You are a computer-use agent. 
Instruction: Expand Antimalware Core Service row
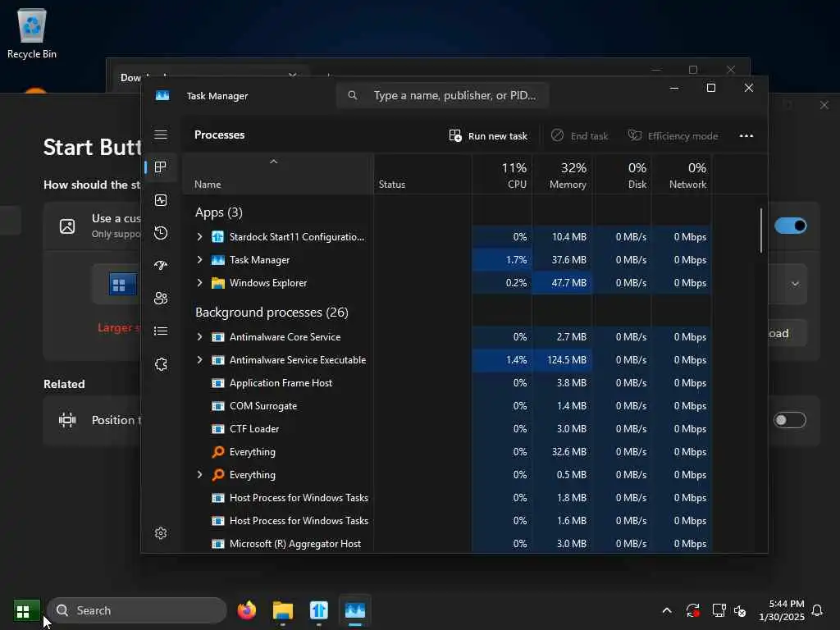200,337
